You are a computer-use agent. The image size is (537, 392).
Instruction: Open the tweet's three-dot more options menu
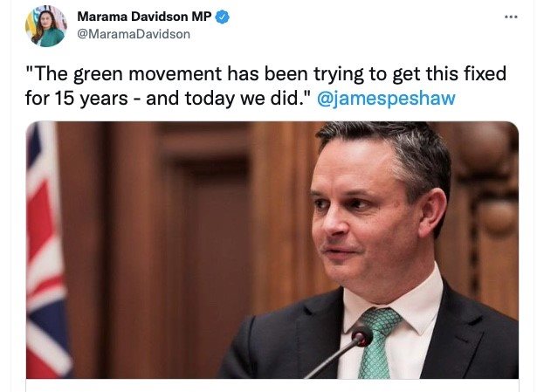tap(511, 17)
